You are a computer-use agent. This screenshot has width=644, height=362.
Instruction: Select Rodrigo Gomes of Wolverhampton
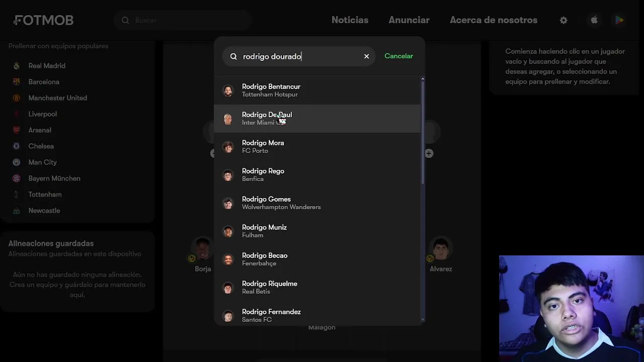click(317, 203)
